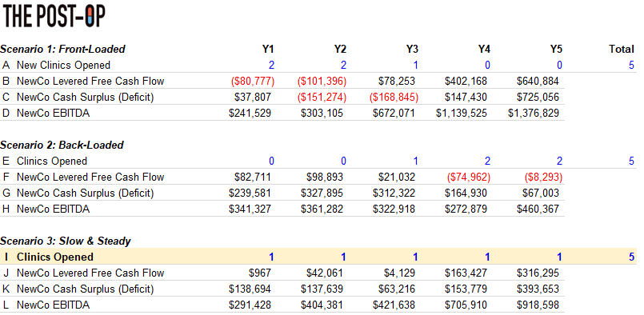Click the $640,884 cell
644x315 pixels.
pos(538,82)
